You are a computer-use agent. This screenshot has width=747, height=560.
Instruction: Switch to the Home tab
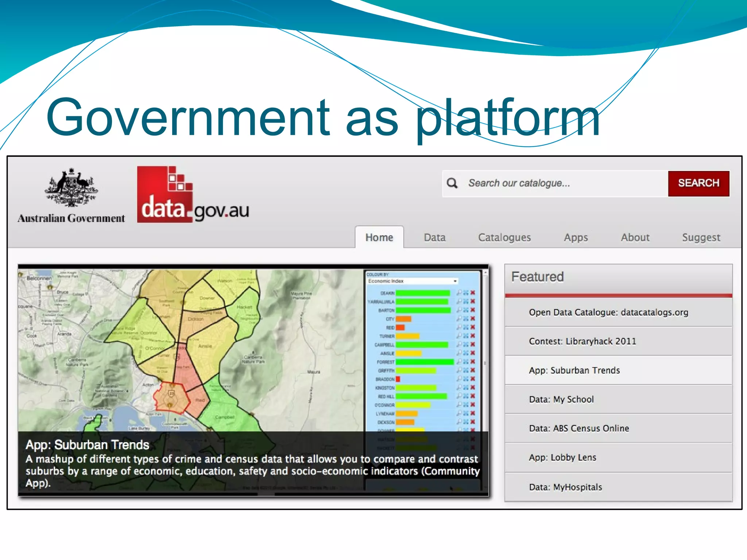point(379,237)
